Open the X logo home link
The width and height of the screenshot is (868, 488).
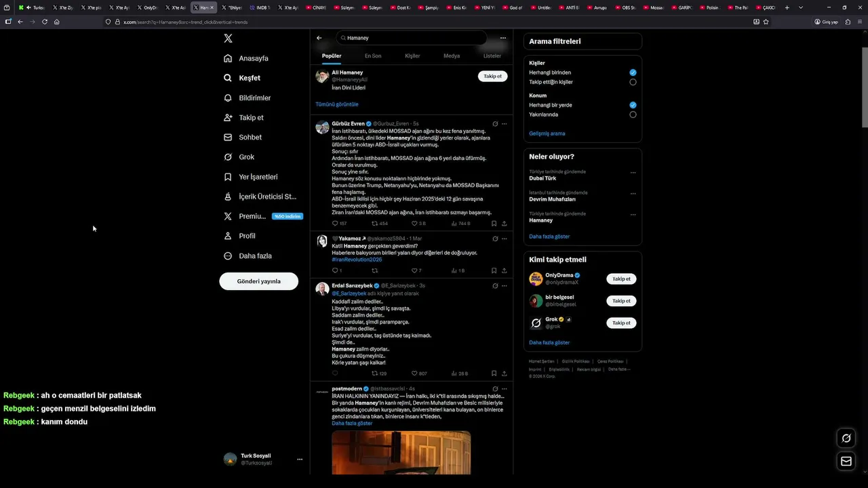[x=229, y=39]
